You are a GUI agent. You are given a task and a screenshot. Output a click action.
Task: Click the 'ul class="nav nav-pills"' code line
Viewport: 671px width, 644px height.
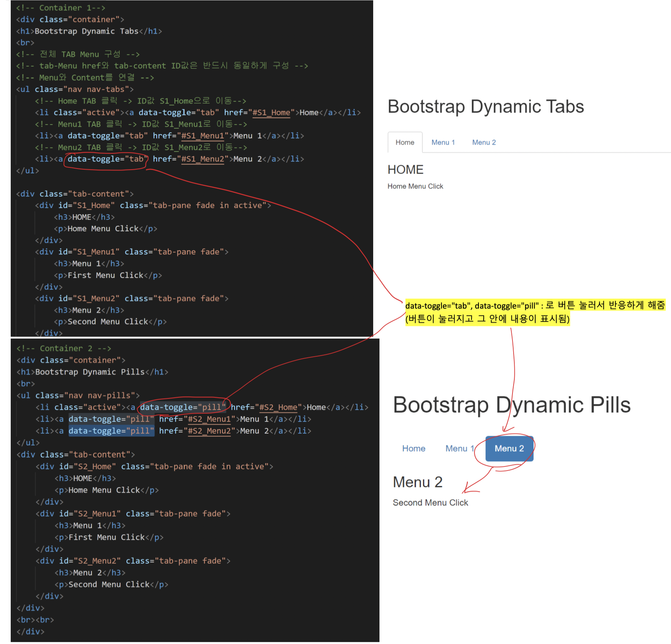78,396
